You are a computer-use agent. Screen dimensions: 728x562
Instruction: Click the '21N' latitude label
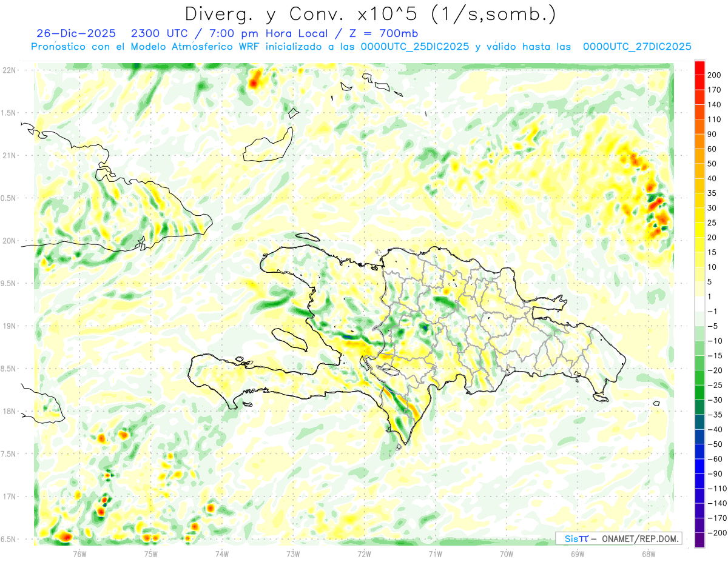(x=10, y=156)
